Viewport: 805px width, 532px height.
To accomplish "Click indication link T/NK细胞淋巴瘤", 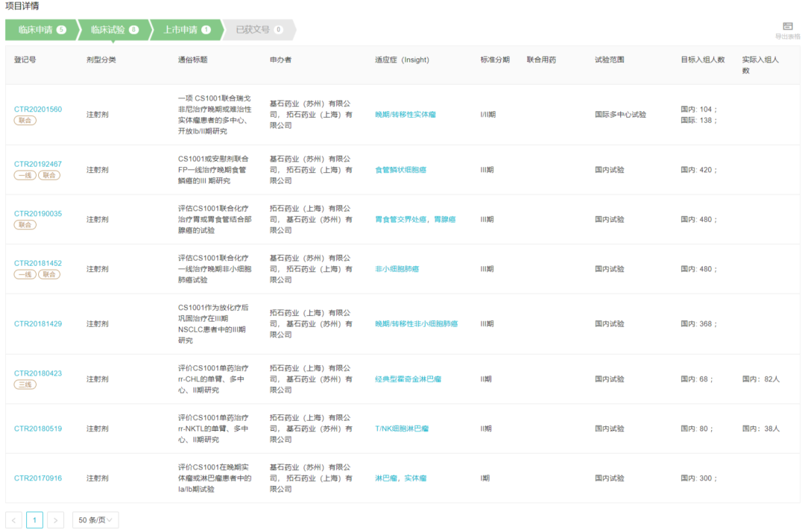I will pos(402,428).
